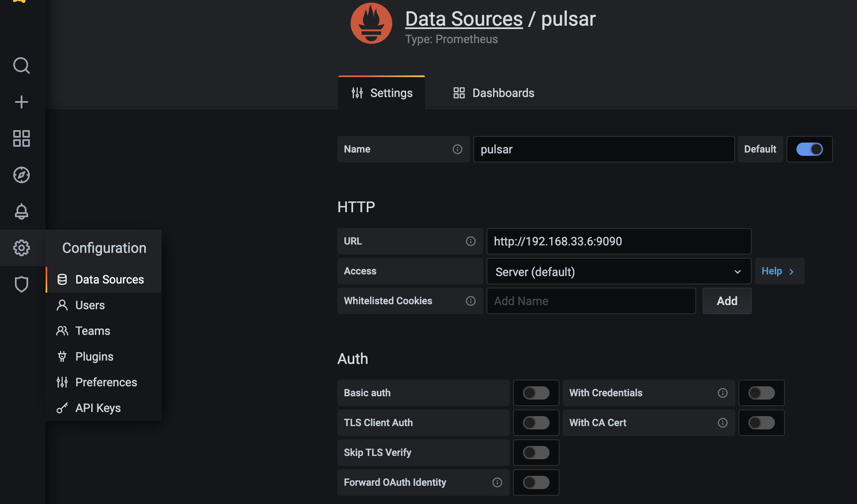
Task: Click the Configuration gear icon
Action: (x=22, y=248)
